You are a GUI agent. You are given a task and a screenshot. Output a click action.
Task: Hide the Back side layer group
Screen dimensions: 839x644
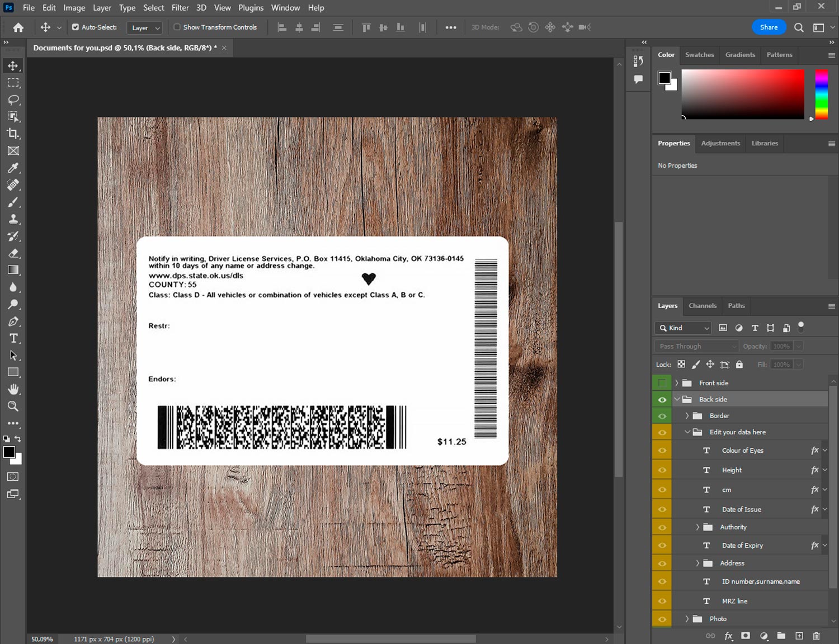(x=662, y=400)
